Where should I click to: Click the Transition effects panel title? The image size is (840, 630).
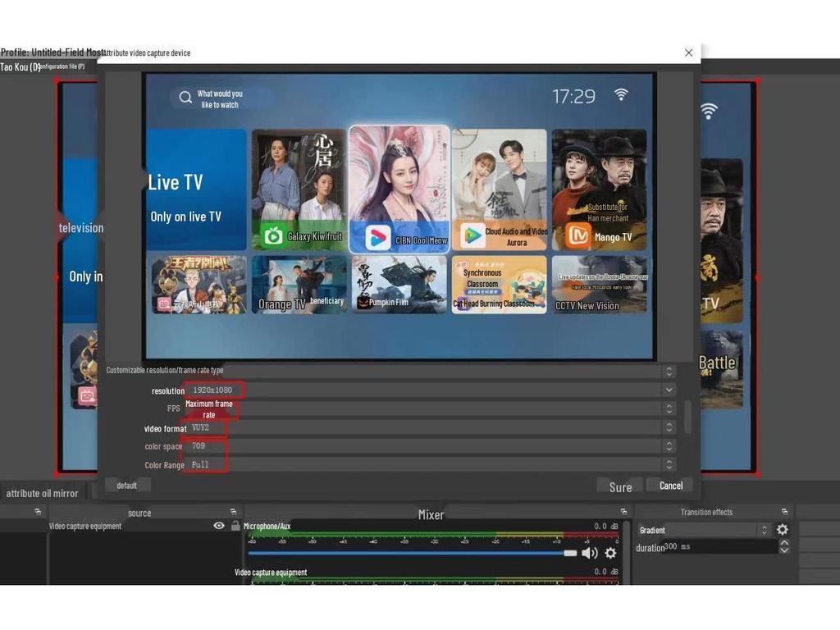click(706, 512)
